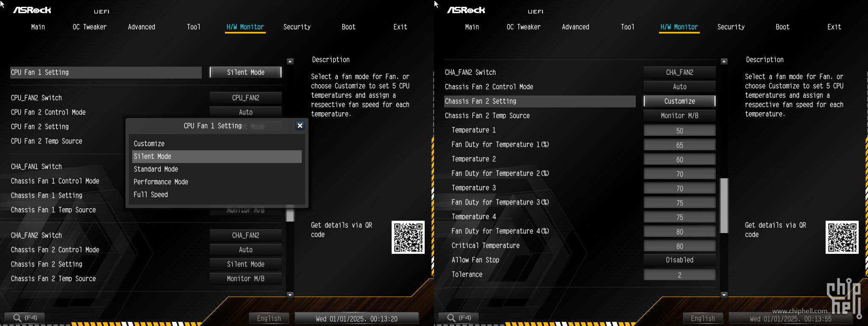Open the OC Tweaker tab in the right screen

pyautogui.click(x=523, y=27)
